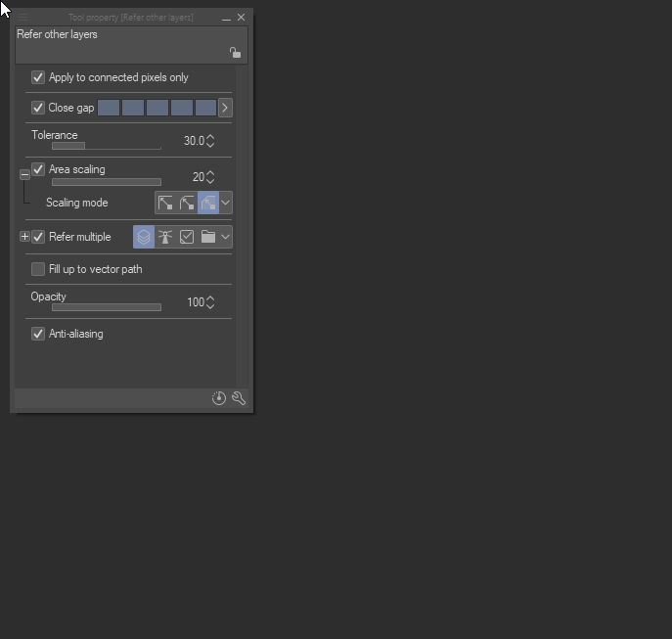Select the second scaling mode, rounded corner

click(187, 203)
